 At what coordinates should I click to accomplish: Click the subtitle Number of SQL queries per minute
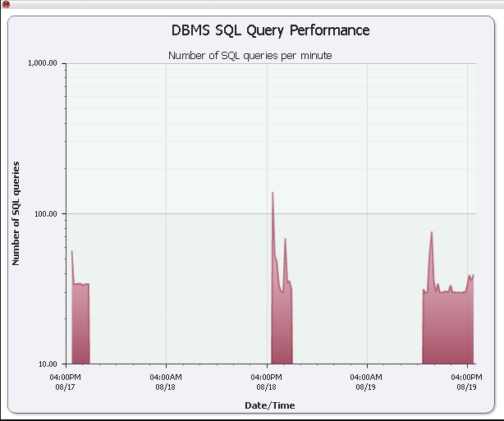pyautogui.click(x=250, y=56)
